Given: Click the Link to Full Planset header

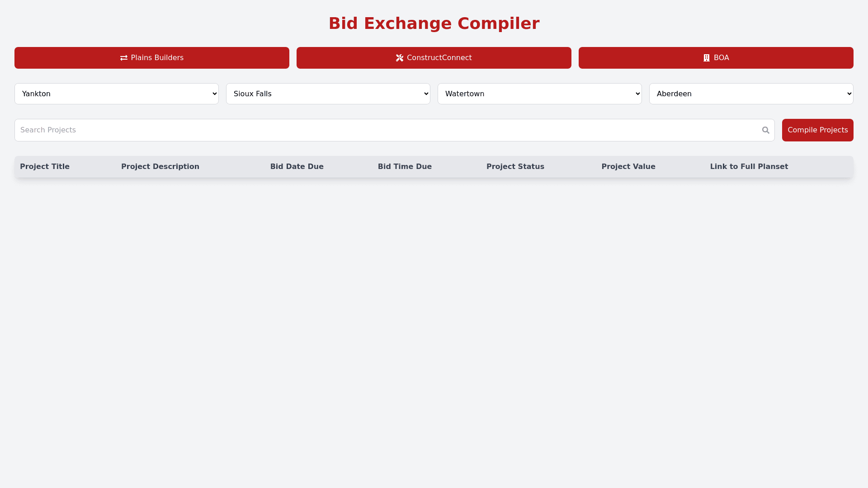Looking at the screenshot, I should point(749,167).
